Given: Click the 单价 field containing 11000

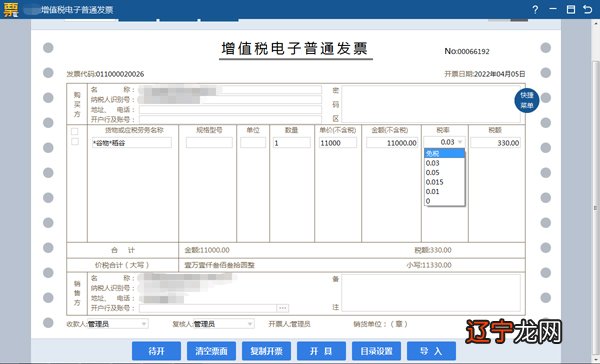Looking at the screenshot, I should [338, 143].
